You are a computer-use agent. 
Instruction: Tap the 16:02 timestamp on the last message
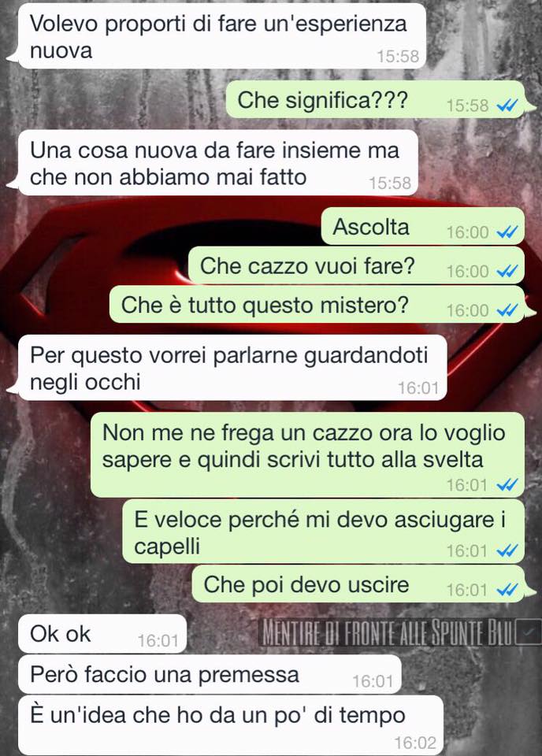click(415, 743)
